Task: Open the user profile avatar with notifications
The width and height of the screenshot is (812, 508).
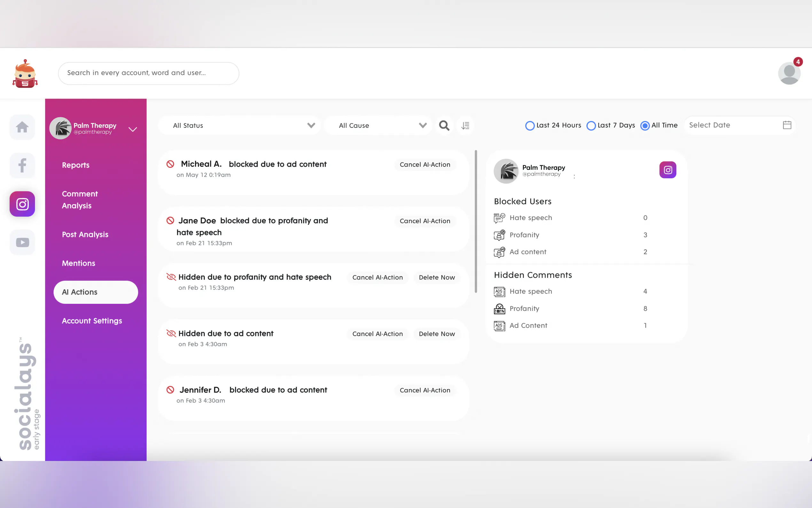Action: click(x=789, y=73)
